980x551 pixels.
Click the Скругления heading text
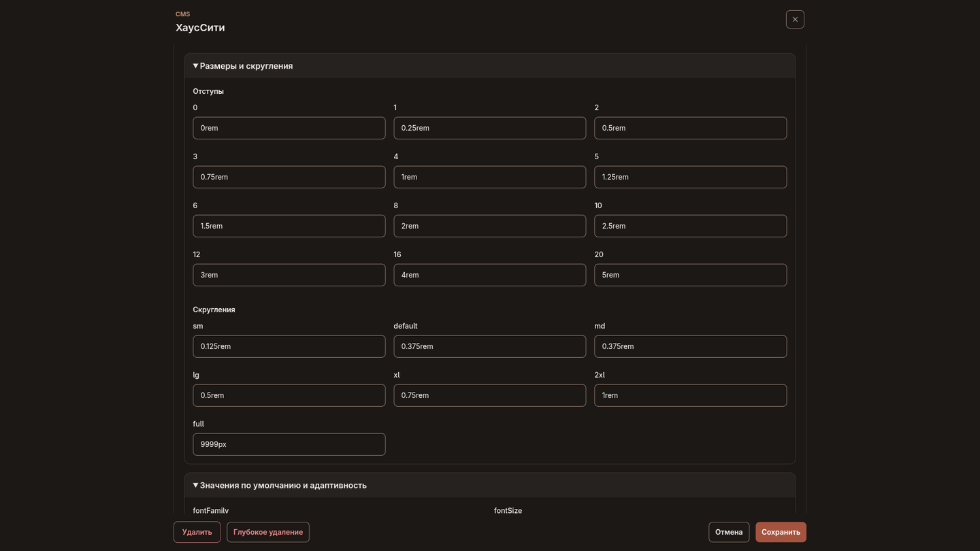click(214, 310)
